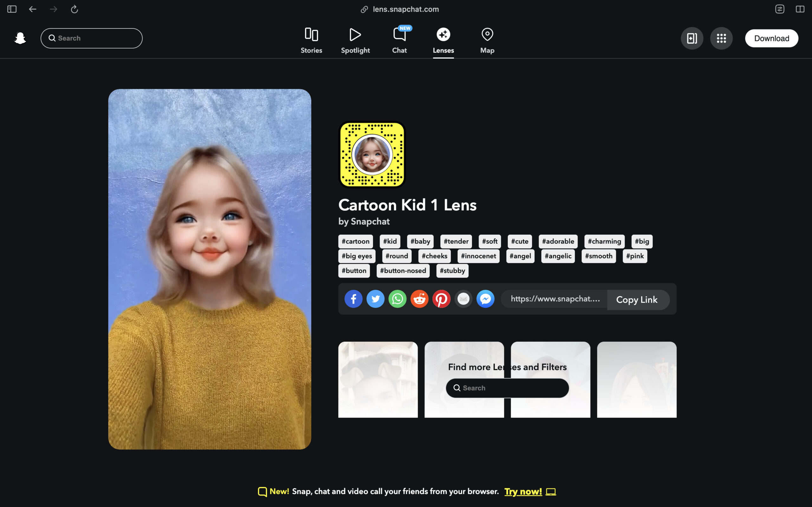Click the Find more Lenses search field
Viewport: 812px width, 507px height.
507,388
